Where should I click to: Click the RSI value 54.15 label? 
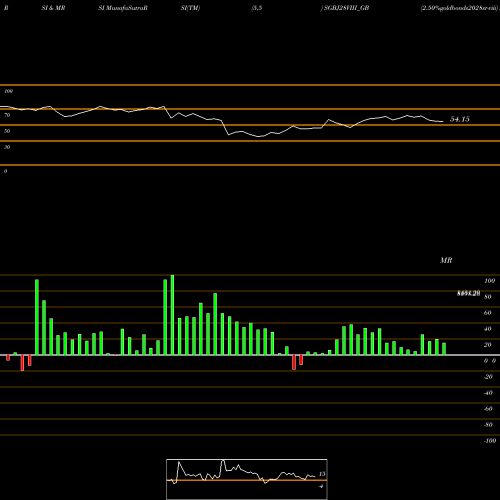pos(460,119)
